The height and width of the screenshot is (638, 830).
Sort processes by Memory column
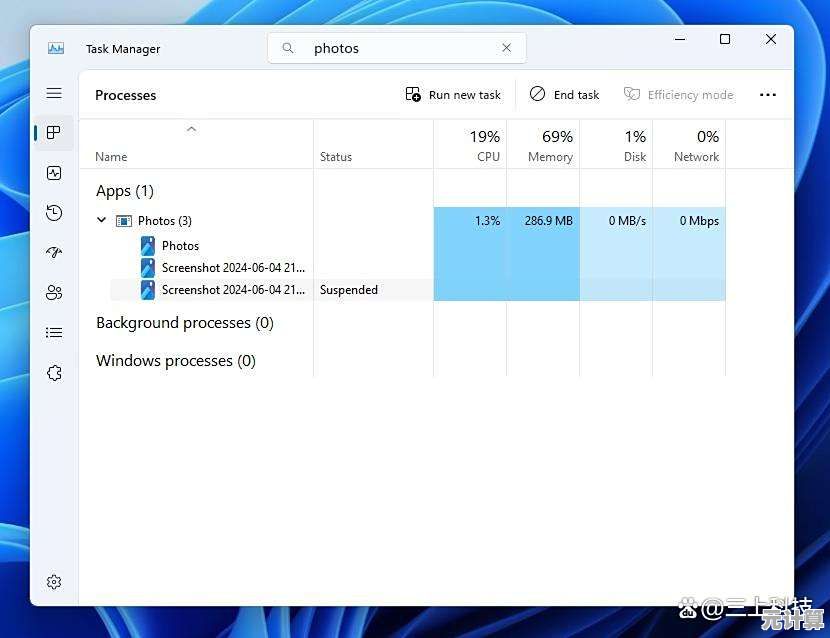[x=544, y=145]
